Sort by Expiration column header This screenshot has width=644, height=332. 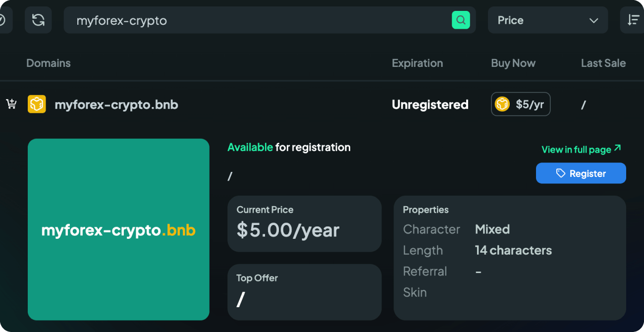pyautogui.click(x=417, y=63)
